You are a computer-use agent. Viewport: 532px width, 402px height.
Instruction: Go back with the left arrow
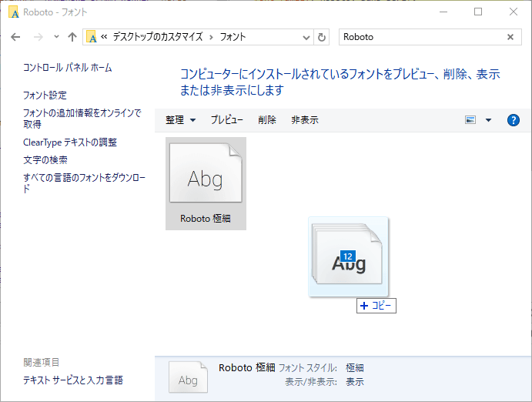pos(15,37)
